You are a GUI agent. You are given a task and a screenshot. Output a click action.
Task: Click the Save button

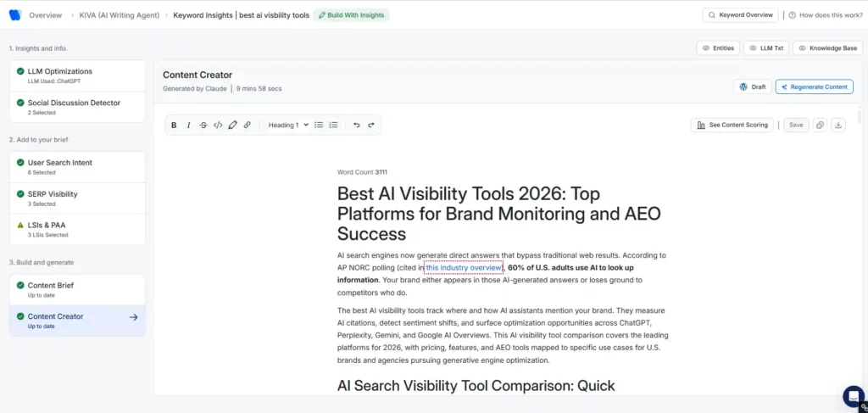(x=796, y=126)
